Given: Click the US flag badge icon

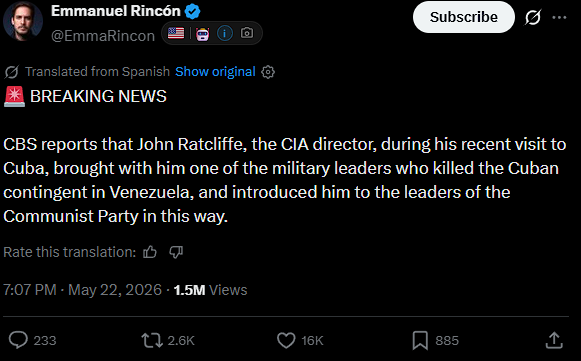Looking at the screenshot, I should point(176,33).
